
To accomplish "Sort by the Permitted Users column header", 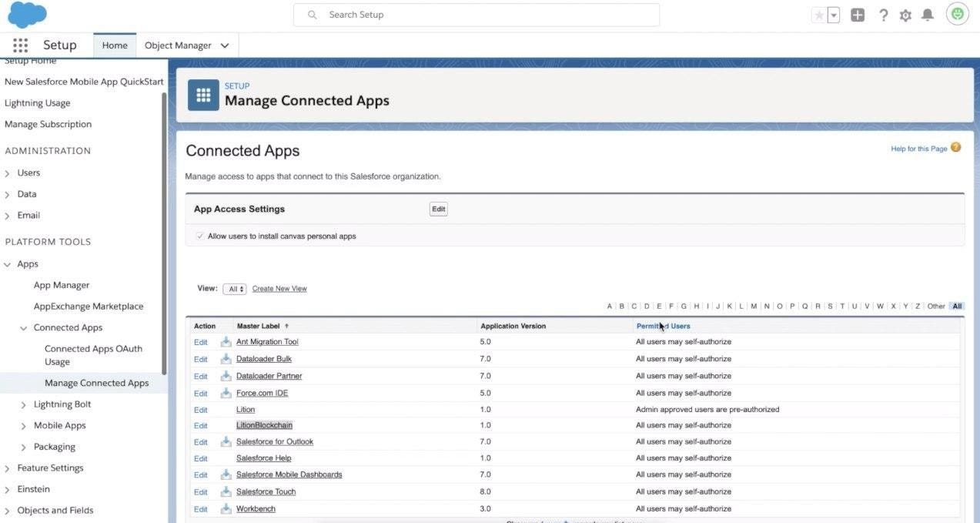I will coord(663,326).
